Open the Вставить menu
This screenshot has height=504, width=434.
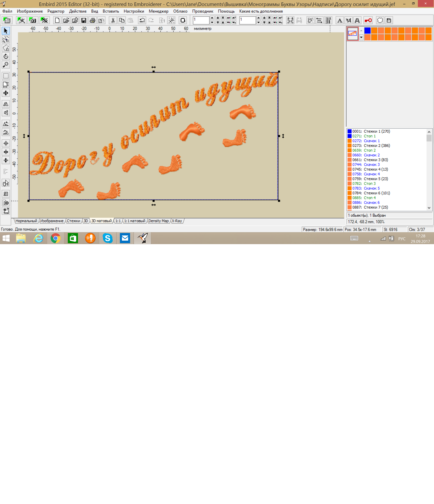point(111,11)
